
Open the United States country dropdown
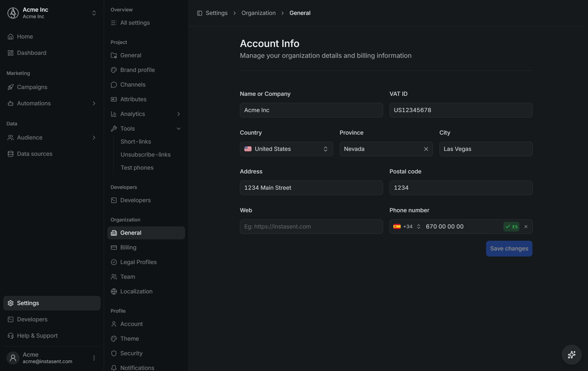pyautogui.click(x=286, y=149)
